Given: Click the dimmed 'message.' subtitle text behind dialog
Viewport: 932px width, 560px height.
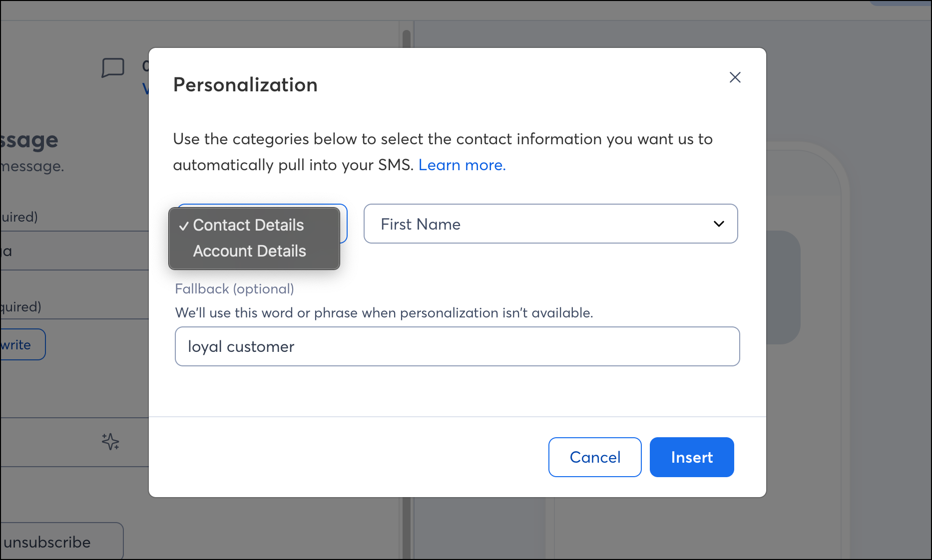Looking at the screenshot, I should pyautogui.click(x=33, y=166).
